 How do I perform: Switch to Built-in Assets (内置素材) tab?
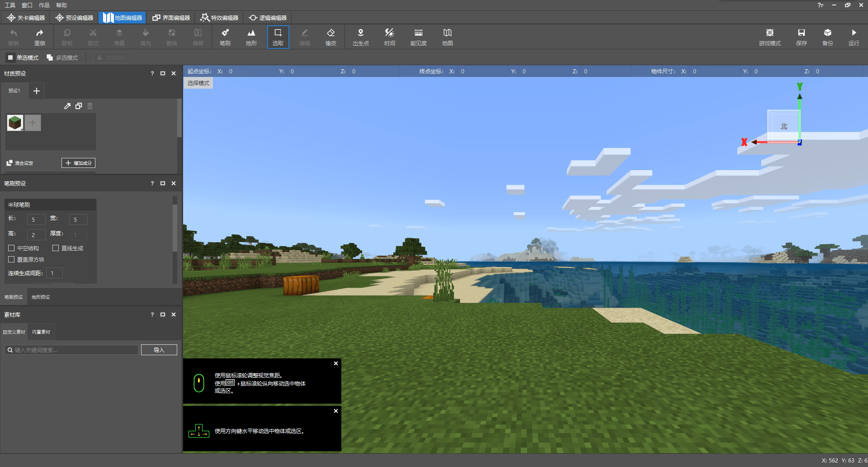(41, 332)
